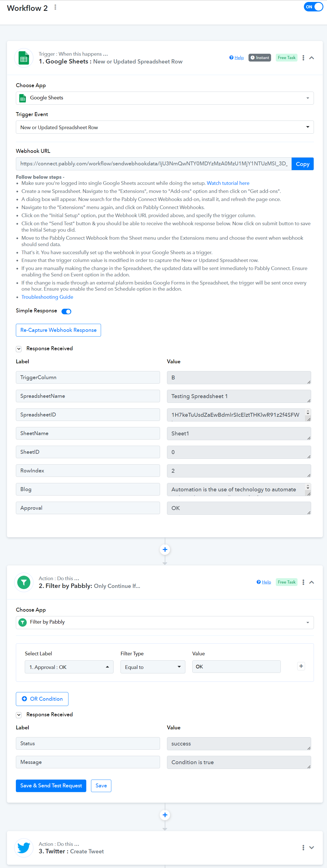Open the Filter Type Equal to dropdown

(x=153, y=667)
